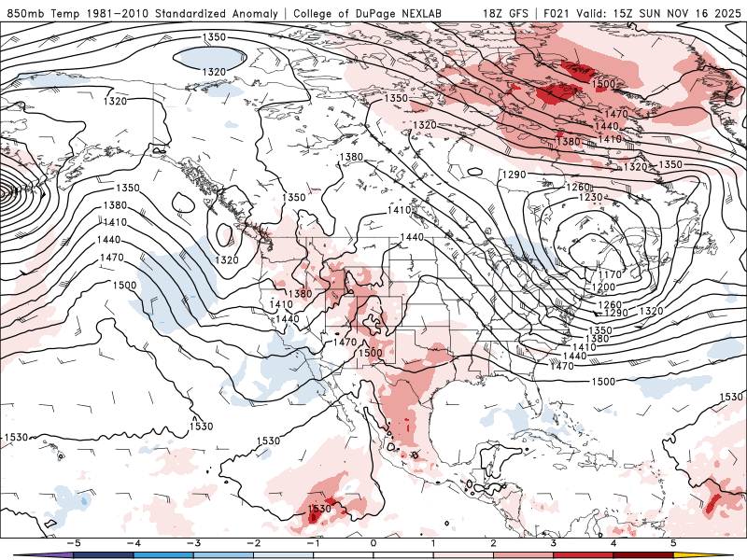Select the dark red swatch between 4 and 5
Viewport: 747px width, 560px height.
click(x=643, y=555)
